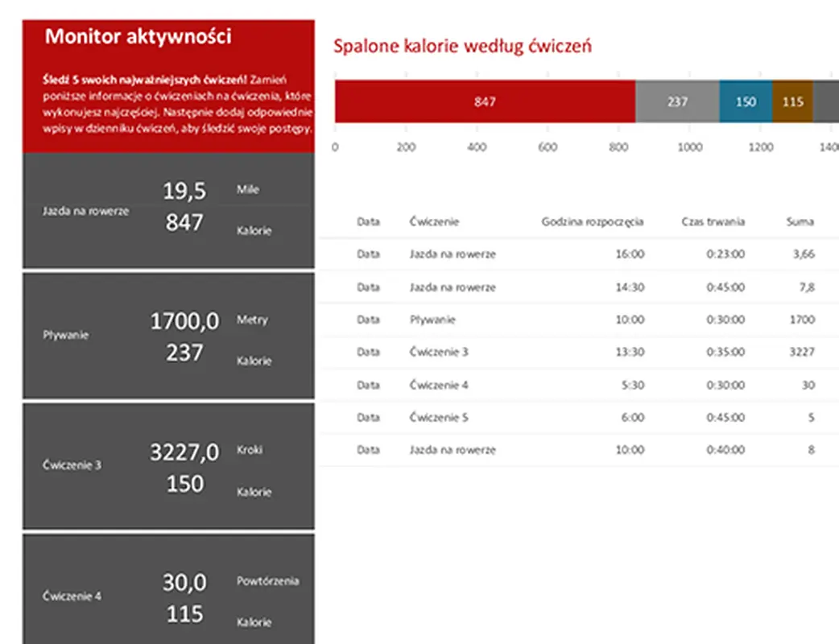
Task: Select the Ćwiczenie 3 cell in the log table
Action: pyautogui.click(x=439, y=352)
